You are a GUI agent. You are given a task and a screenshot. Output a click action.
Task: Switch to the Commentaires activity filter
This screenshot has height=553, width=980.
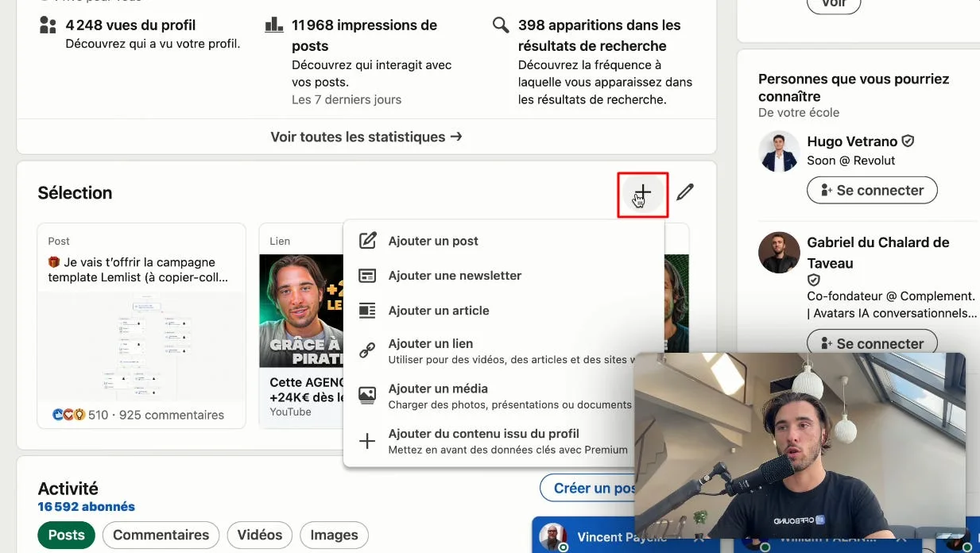point(161,535)
